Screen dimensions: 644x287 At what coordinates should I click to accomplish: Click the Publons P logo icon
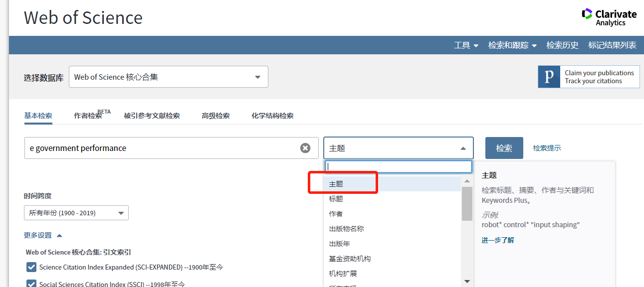pyautogui.click(x=549, y=77)
